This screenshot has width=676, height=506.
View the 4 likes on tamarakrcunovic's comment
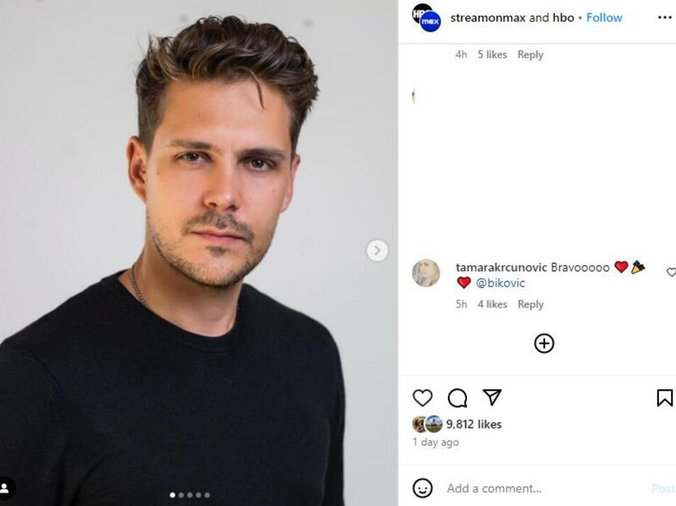point(492,304)
